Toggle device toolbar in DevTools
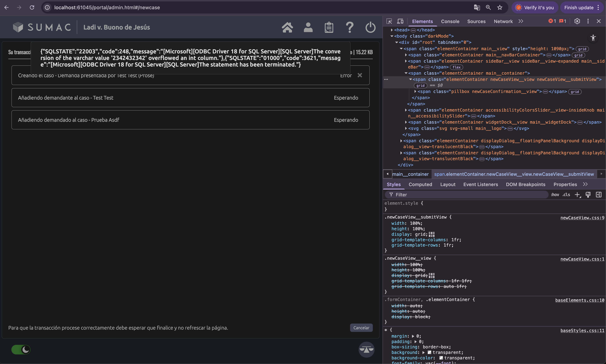 coord(400,21)
